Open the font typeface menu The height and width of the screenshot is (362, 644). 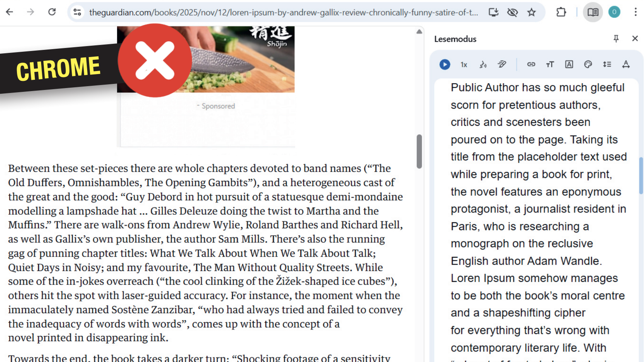pos(569,64)
